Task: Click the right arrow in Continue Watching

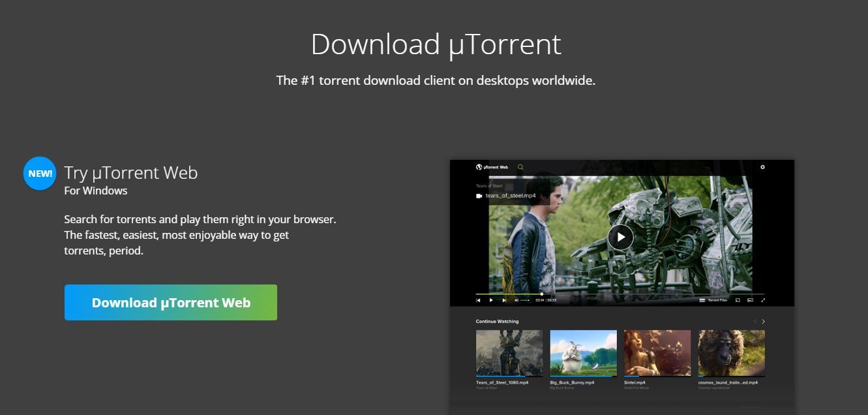Action: (764, 321)
